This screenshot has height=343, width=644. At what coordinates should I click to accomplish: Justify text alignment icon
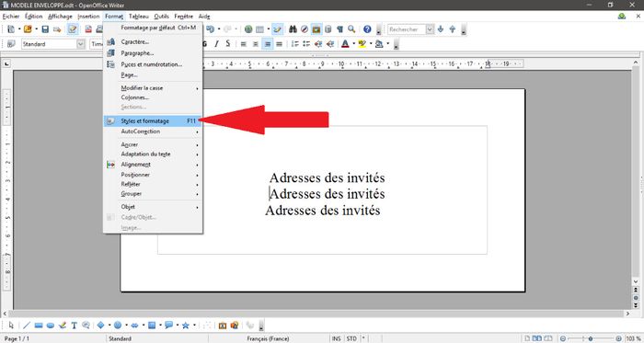click(x=280, y=44)
